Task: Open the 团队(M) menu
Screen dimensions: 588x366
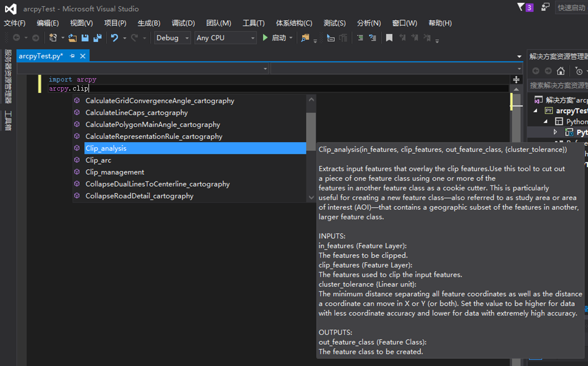Action: click(219, 23)
